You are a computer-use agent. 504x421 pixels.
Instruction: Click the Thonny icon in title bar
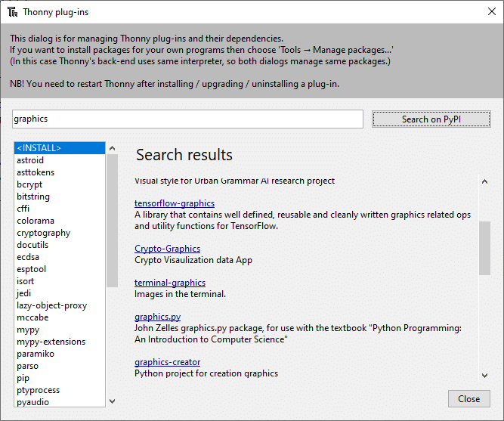tap(13, 12)
